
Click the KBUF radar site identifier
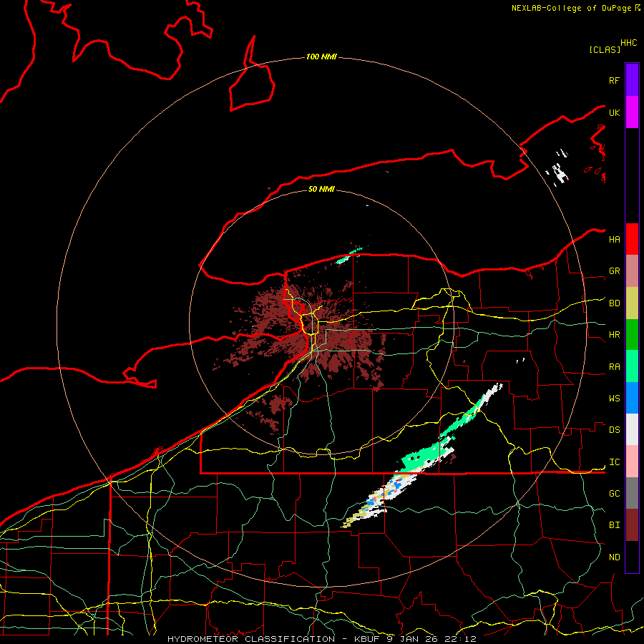(x=367, y=639)
